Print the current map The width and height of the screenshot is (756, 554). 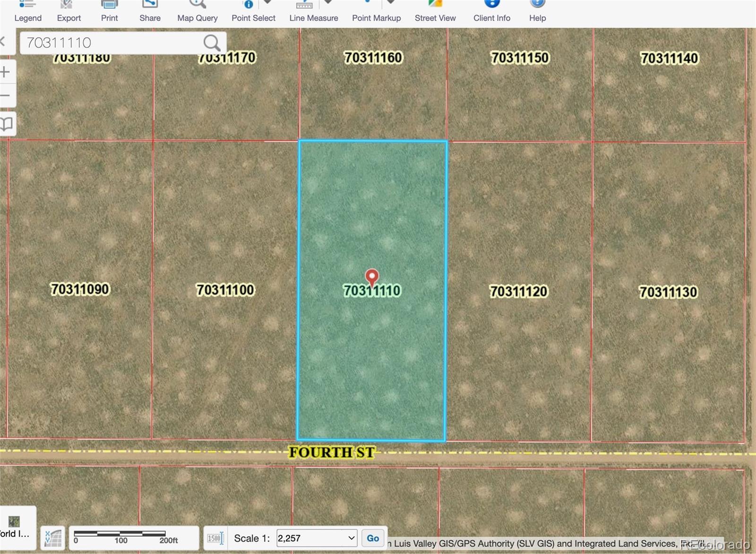(109, 12)
